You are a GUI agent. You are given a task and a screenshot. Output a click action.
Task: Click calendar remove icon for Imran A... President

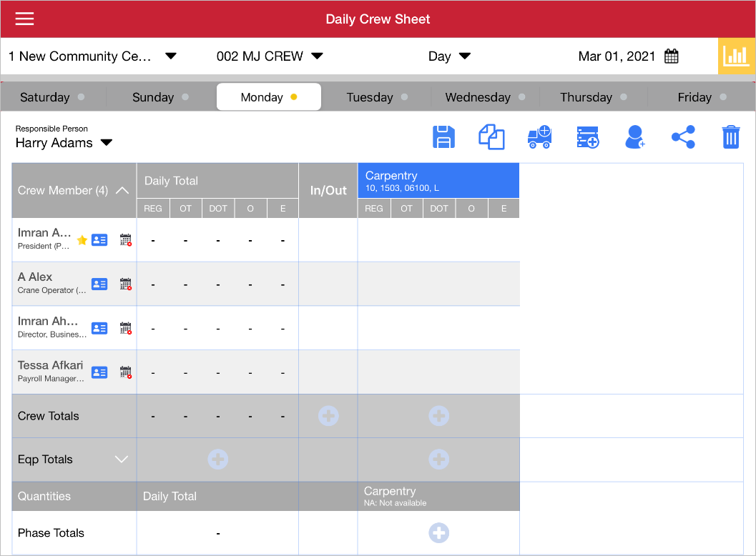click(126, 240)
